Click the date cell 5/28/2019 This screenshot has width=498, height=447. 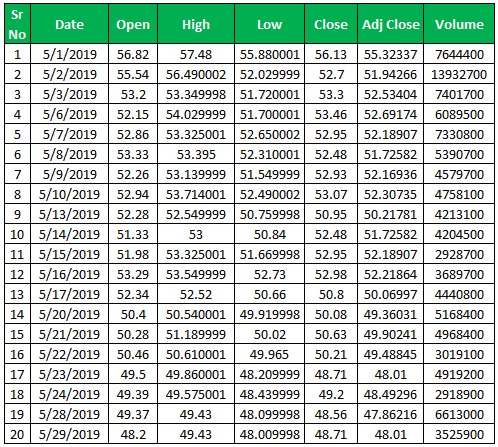[69, 414]
